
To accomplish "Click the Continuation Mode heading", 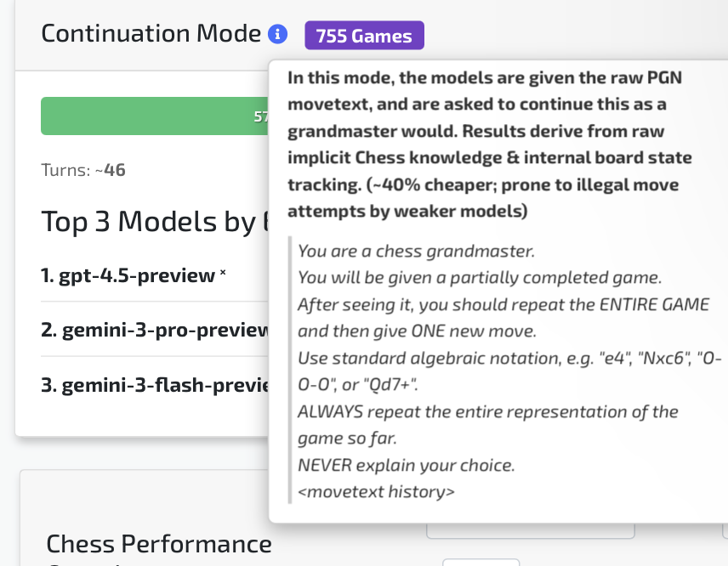I will (x=151, y=34).
